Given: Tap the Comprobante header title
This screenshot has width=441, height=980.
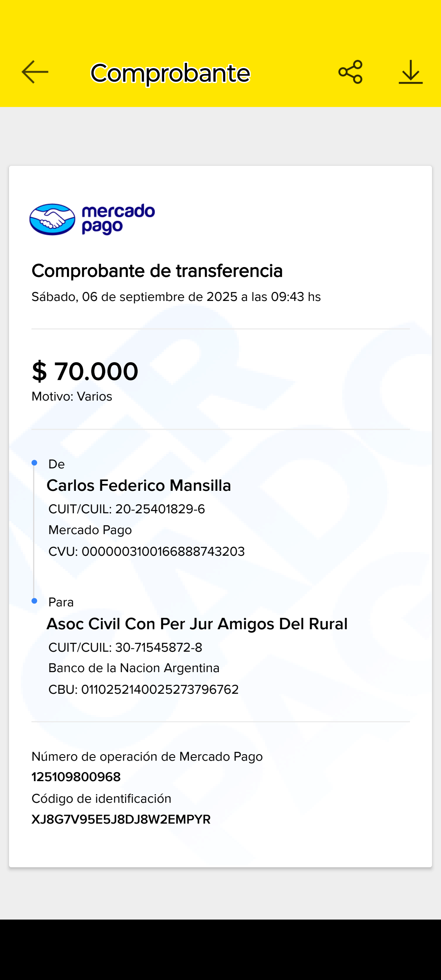Looking at the screenshot, I should pyautogui.click(x=170, y=73).
